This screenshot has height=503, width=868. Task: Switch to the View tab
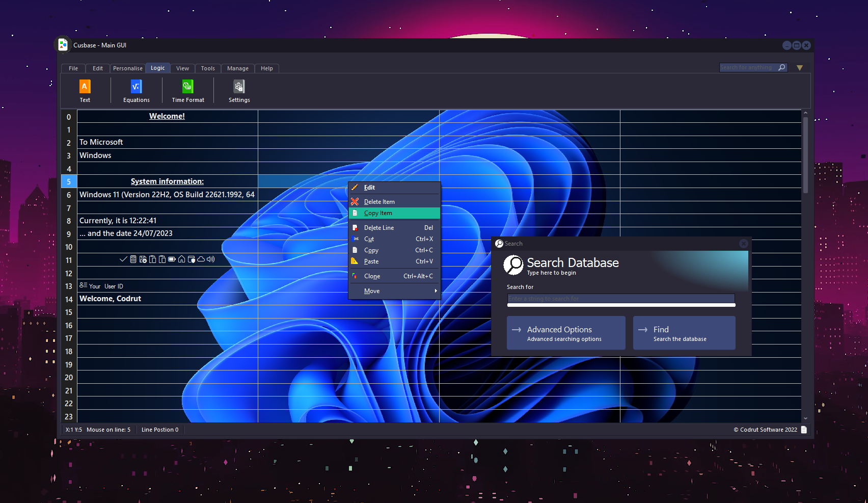(182, 68)
